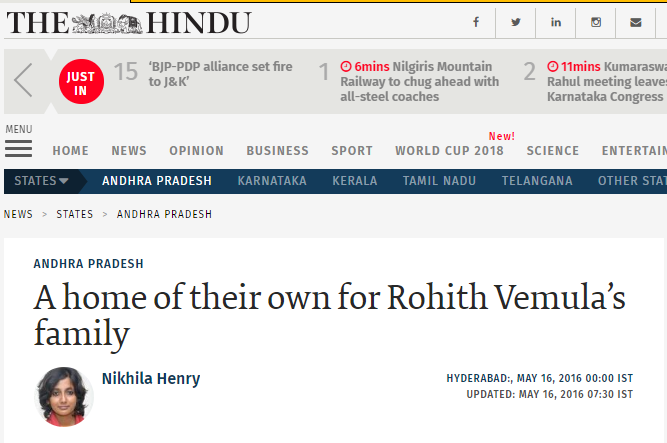The height and width of the screenshot is (443, 667).
Task: Open the Instagram icon in header
Action: (596, 22)
